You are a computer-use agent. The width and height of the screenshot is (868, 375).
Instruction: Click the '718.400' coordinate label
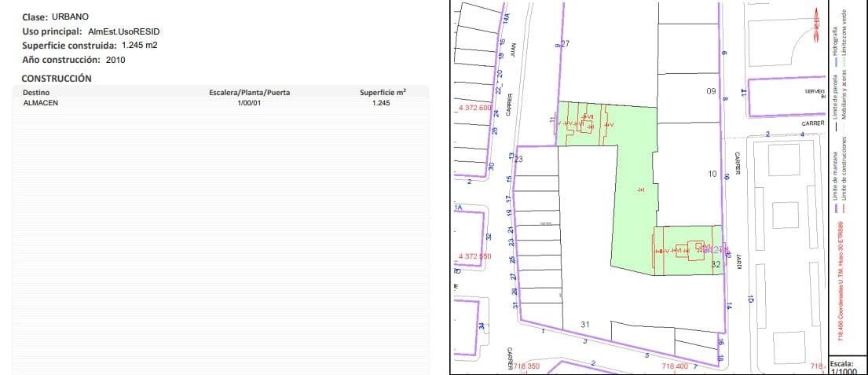[x=675, y=366]
